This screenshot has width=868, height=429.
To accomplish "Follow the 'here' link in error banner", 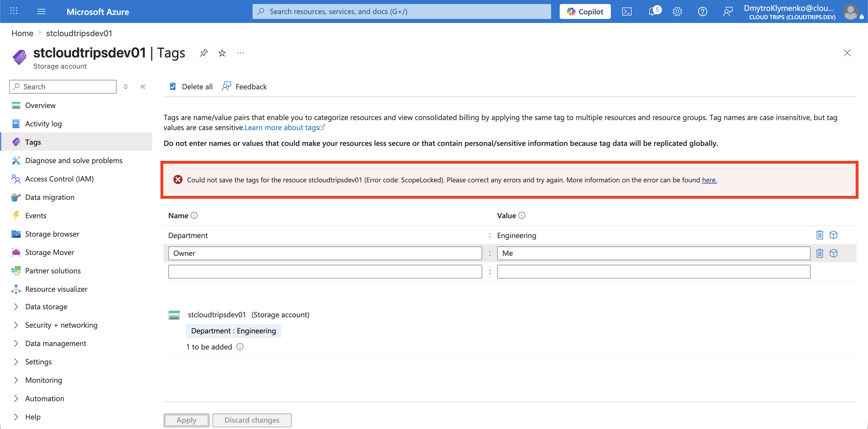I will pos(709,180).
